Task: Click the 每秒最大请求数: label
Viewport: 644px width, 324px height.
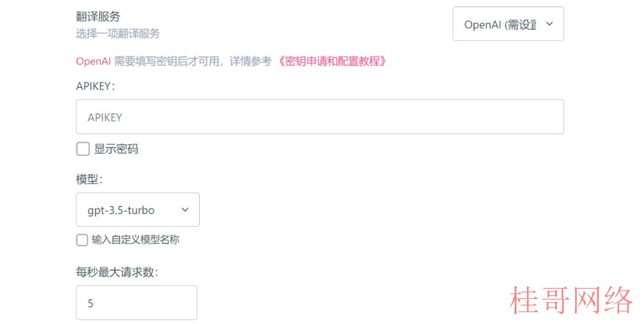Action: pyautogui.click(x=117, y=271)
